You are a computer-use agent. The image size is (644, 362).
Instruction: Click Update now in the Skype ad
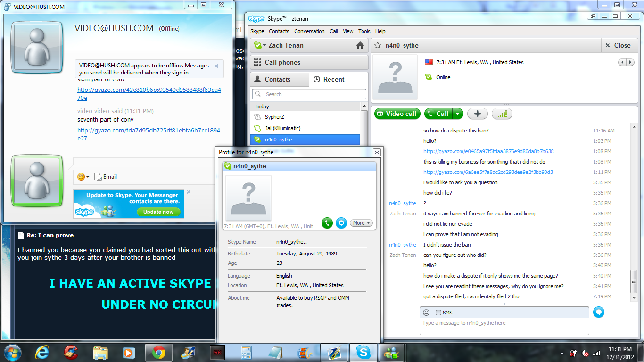point(159,212)
